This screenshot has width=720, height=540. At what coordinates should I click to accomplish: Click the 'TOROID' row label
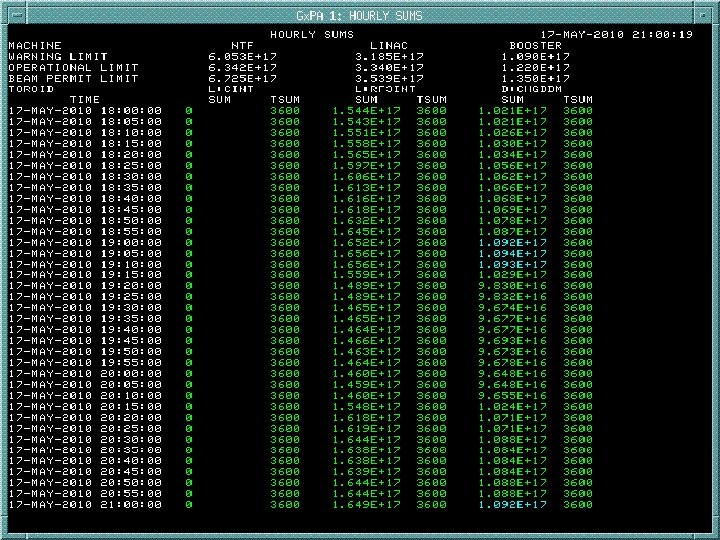point(31,89)
